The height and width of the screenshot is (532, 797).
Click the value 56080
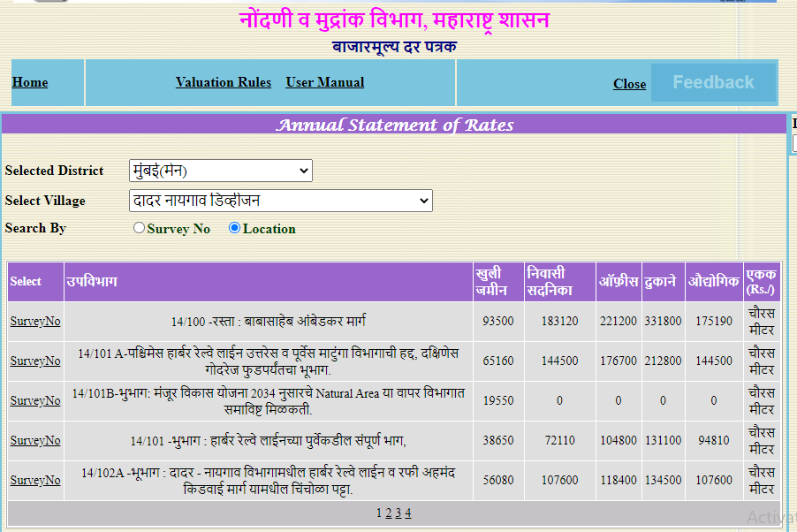coord(498,480)
